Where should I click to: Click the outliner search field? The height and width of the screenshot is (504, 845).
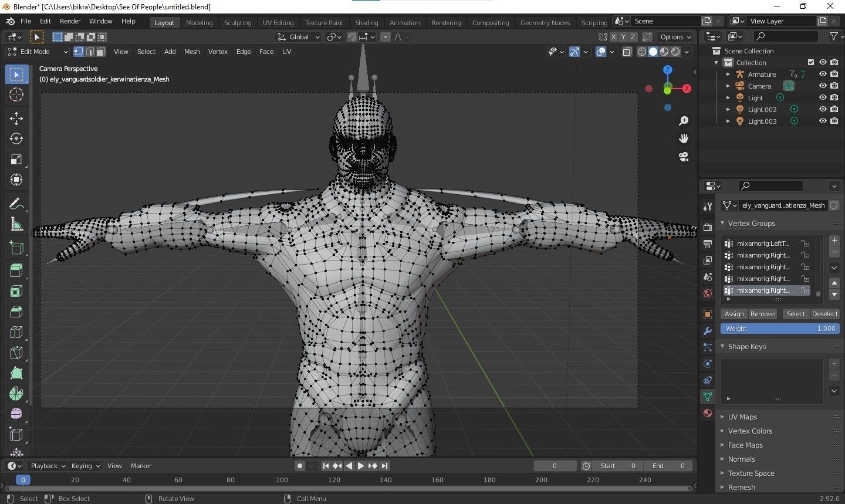785,36
